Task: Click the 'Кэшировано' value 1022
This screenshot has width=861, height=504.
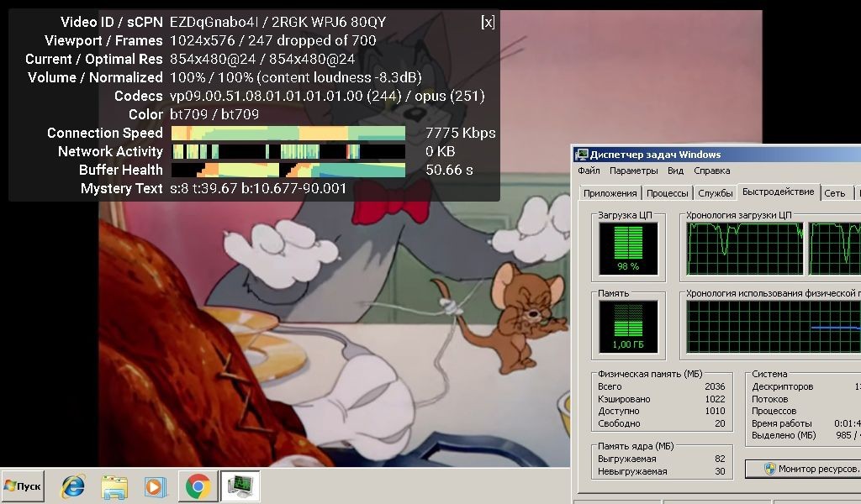Action: pos(715,399)
